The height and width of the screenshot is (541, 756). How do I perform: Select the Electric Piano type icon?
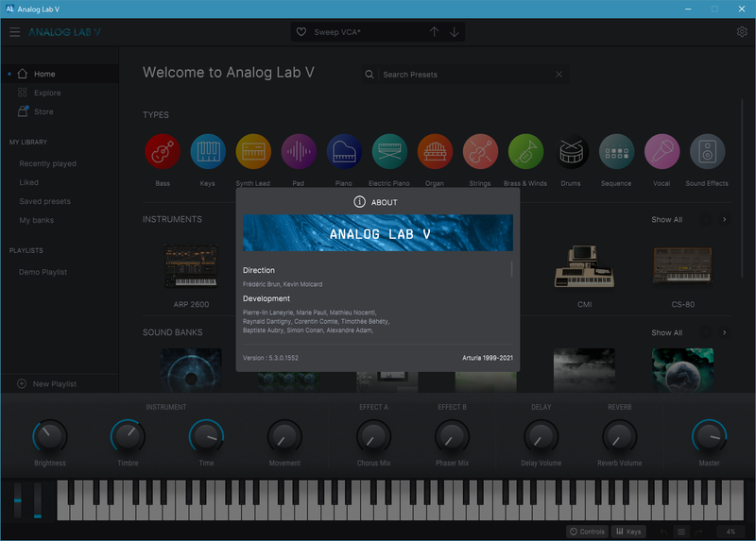(x=389, y=151)
